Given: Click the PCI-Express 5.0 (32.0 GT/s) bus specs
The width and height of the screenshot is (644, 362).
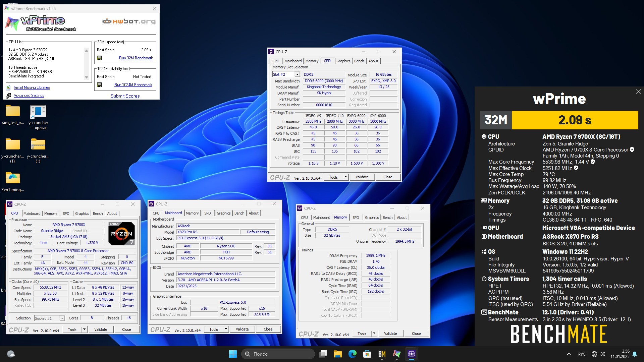Looking at the screenshot, I should coord(226,238).
